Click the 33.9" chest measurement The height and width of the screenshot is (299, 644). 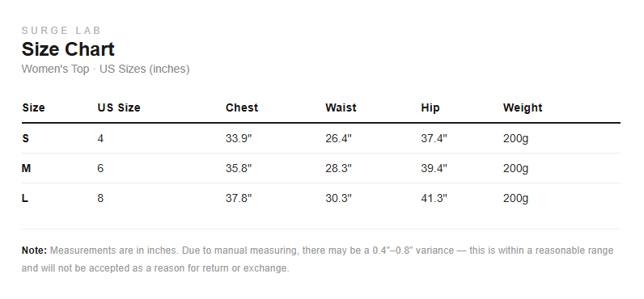(x=239, y=139)
